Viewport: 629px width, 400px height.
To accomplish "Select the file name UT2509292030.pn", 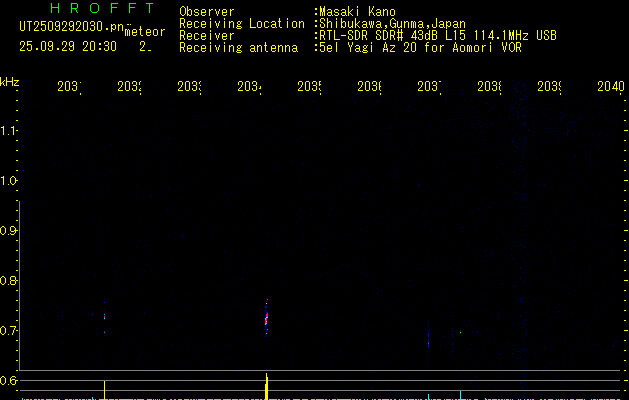I will point(71,27).
